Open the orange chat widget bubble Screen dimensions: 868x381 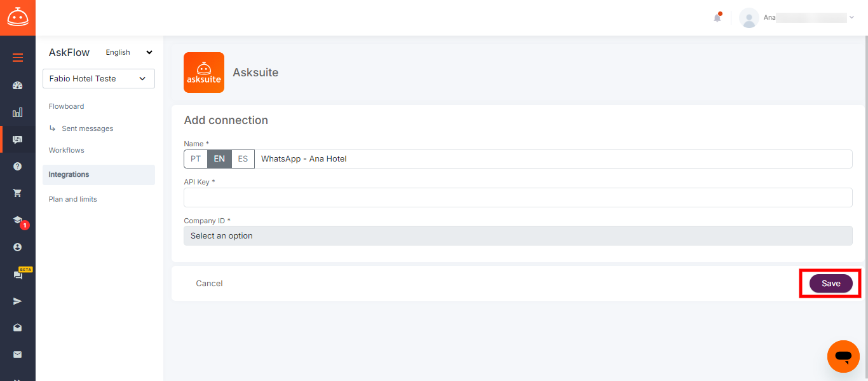843,356
